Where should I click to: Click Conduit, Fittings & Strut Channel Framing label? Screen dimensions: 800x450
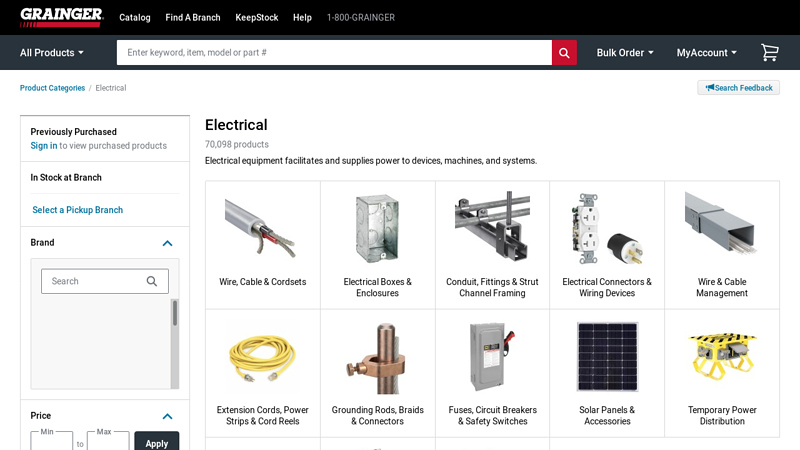coord(492,287)
